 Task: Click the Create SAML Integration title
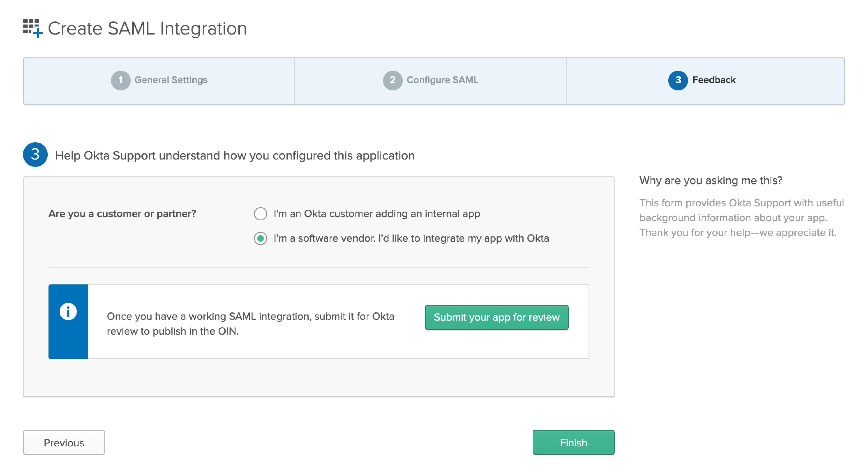[x=147, y=29]
